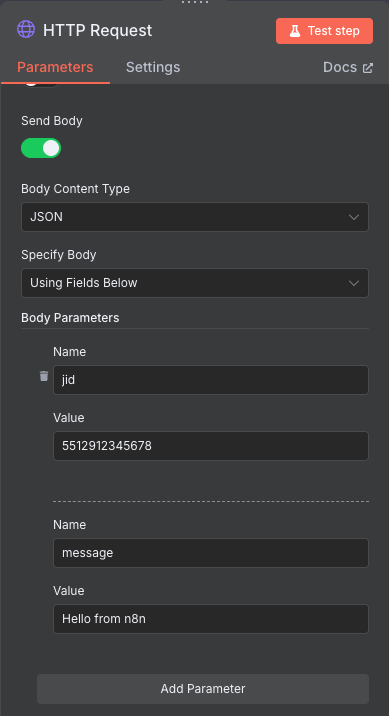Click the Specify Body chevron arrow
Image resolution: width=389 pixels, height=716 pixels.
coord(354,283)
